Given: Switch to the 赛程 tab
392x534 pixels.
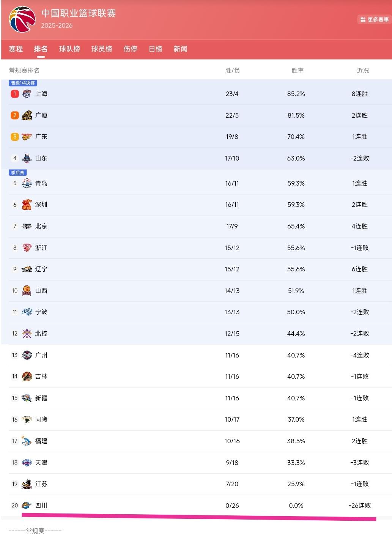Looking at the screenshot, I should click(x=16, y=49).
